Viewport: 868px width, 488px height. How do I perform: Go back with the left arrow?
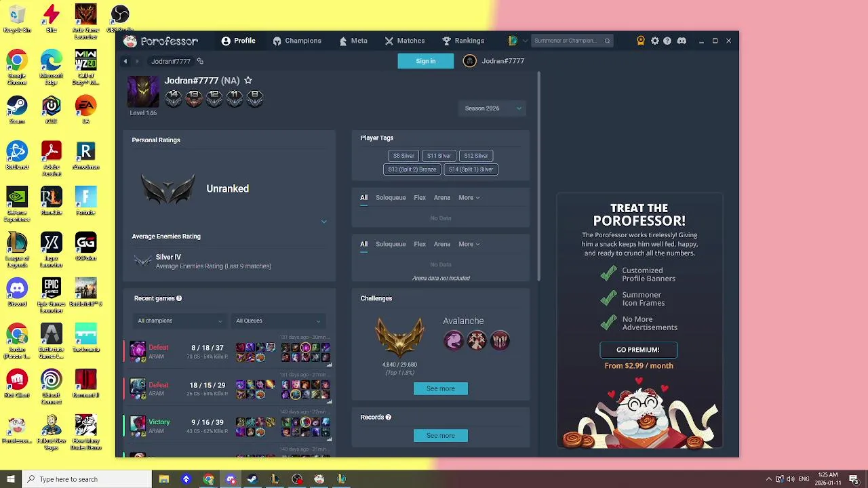[x=125, y=61]
